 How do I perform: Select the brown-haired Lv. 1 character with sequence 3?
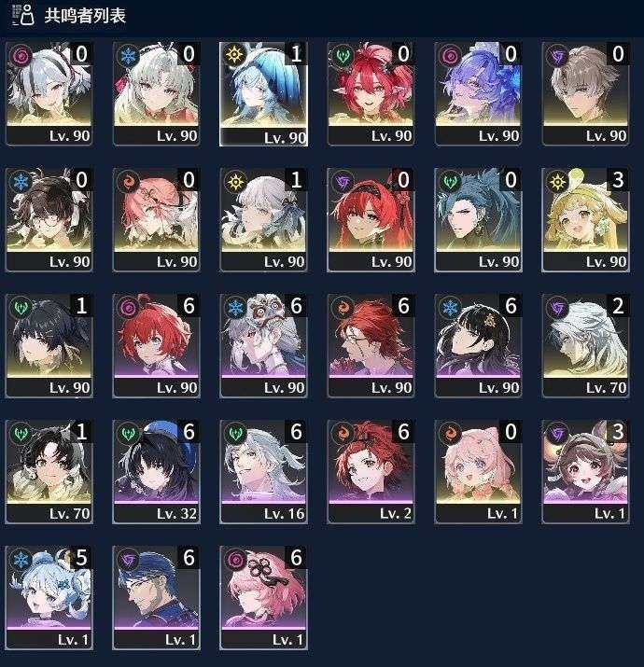click(x=586, y=472)
